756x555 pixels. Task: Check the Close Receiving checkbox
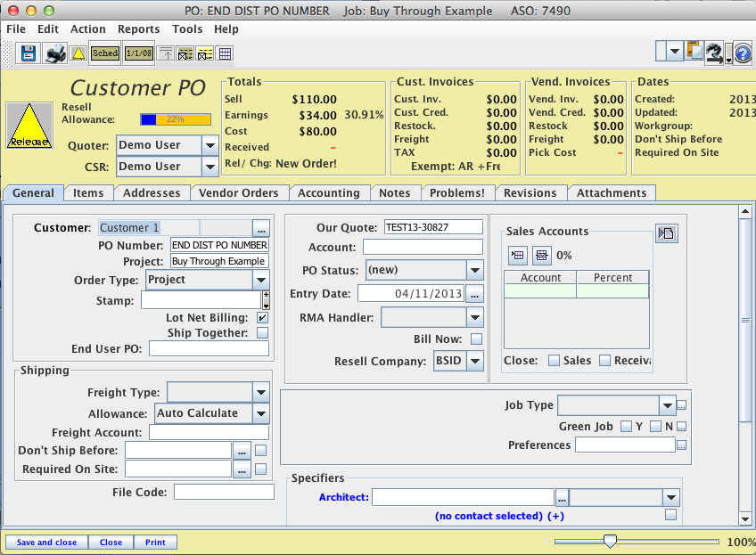coord(604,361)
